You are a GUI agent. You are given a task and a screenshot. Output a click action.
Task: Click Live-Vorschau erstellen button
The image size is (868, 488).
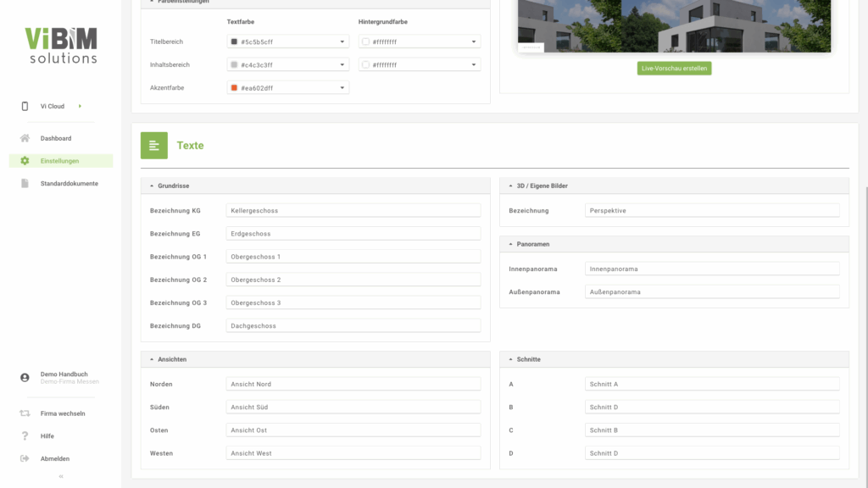tap(674, 68)
